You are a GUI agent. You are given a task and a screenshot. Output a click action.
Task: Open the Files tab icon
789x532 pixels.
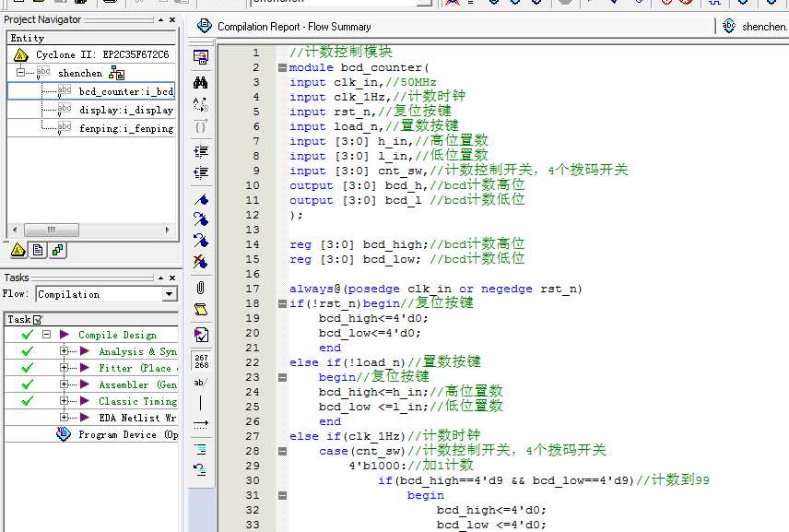tap(38, 250)
